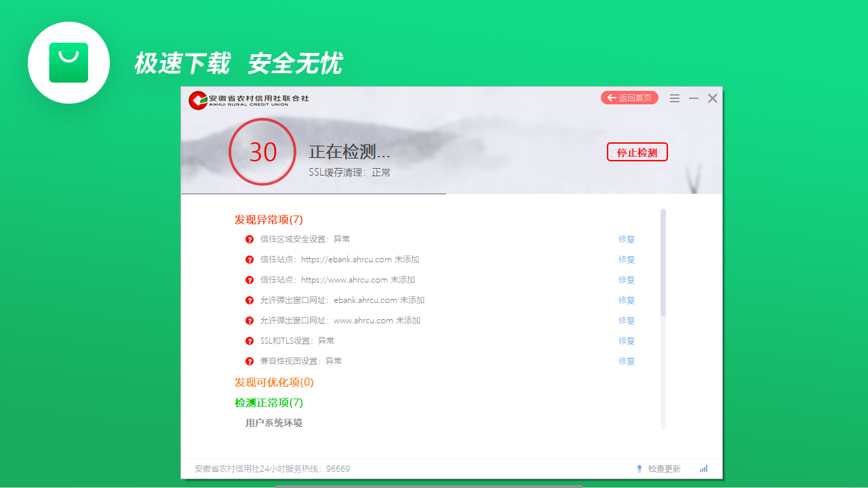Click 修复 next to SSL和TLS设置

point(626,341)
